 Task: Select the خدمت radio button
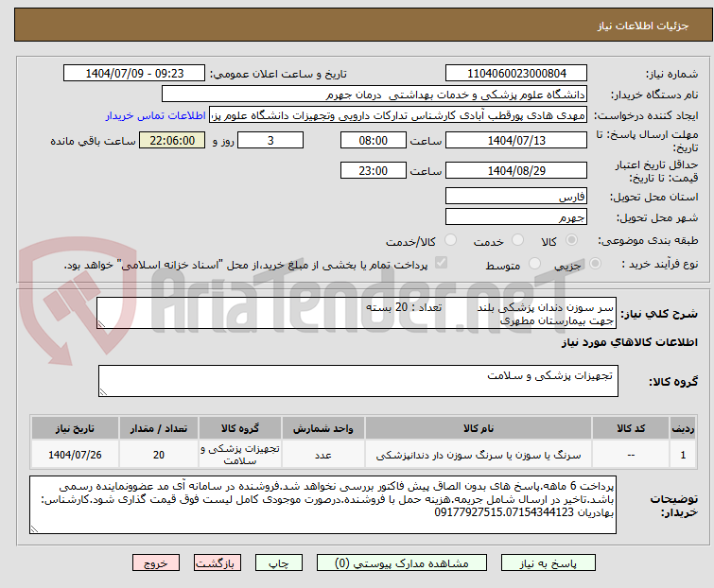517,240
